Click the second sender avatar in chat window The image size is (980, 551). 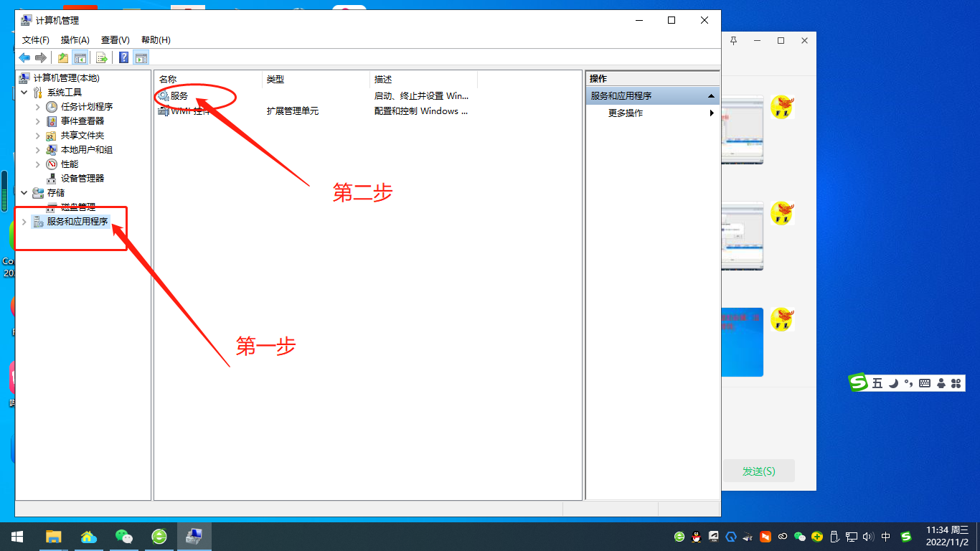[x=782, y=213]
